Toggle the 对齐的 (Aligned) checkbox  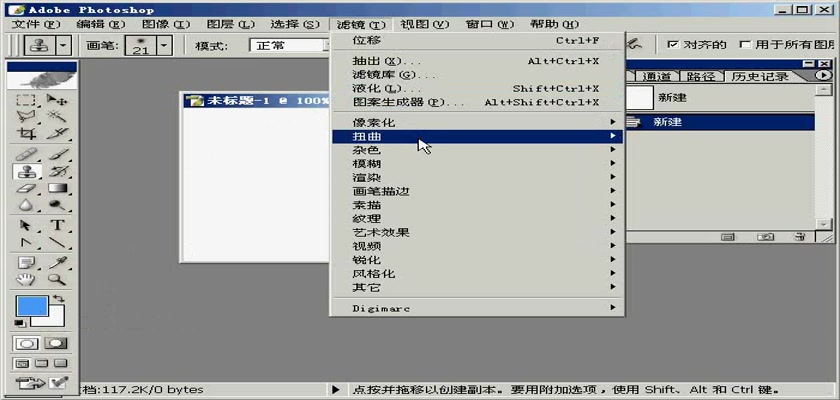(x=672, y=44)
